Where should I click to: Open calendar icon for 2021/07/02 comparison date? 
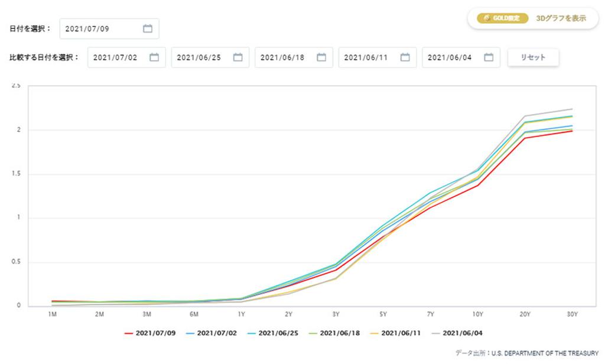154,57
